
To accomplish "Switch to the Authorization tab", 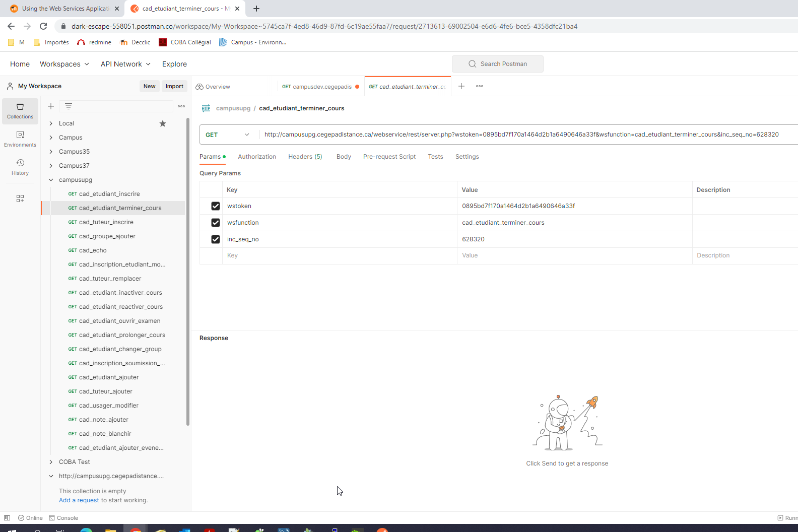I will pos(257,157).
